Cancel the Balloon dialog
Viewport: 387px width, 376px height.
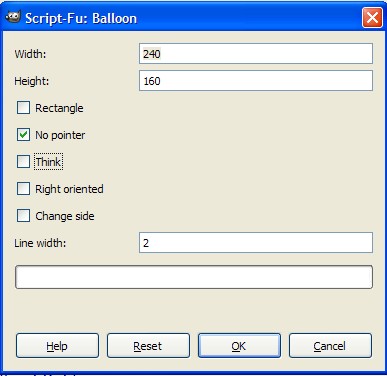(x=330, y=346)
